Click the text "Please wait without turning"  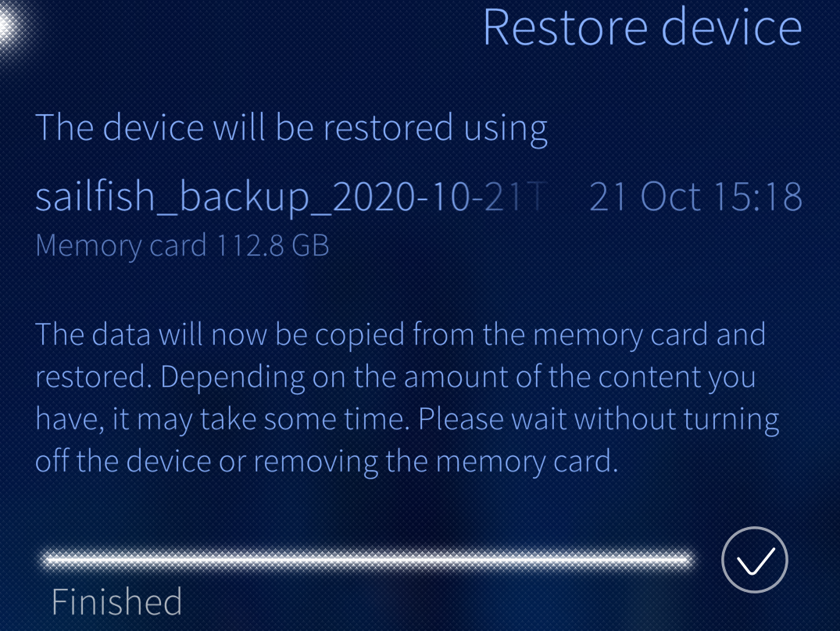[x=599, y=420]
